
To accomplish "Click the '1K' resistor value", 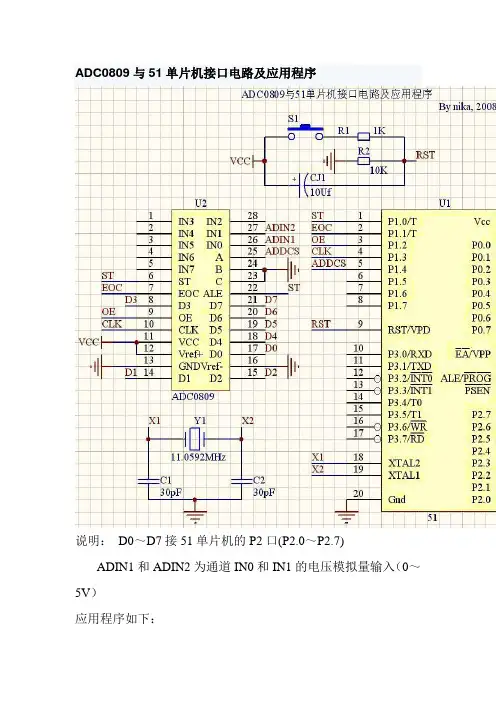I will (x=379, y=131).
